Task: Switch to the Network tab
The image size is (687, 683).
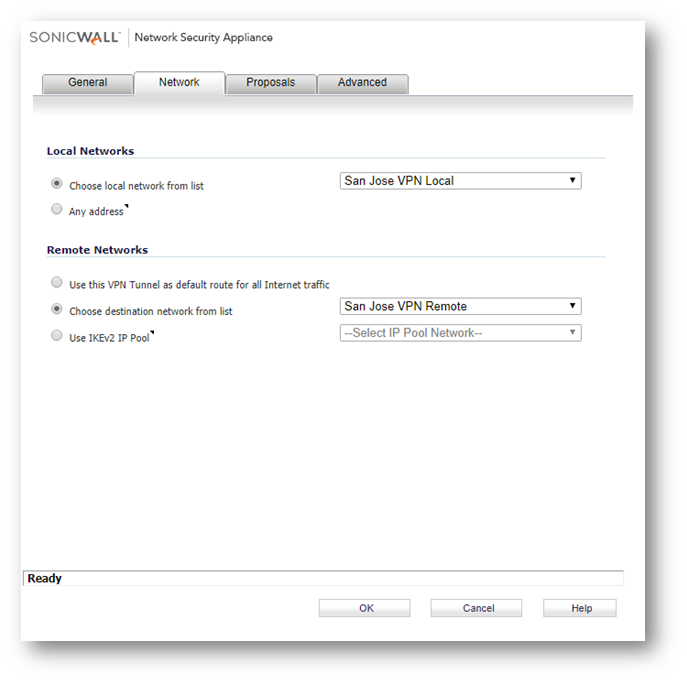Action: click(179, 83)
